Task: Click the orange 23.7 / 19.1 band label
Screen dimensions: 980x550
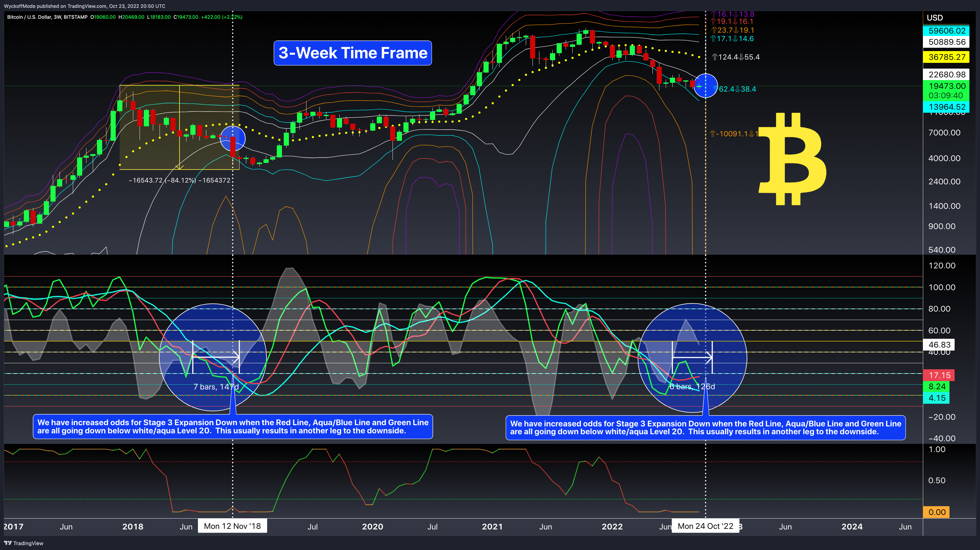Action: (732, 30)
